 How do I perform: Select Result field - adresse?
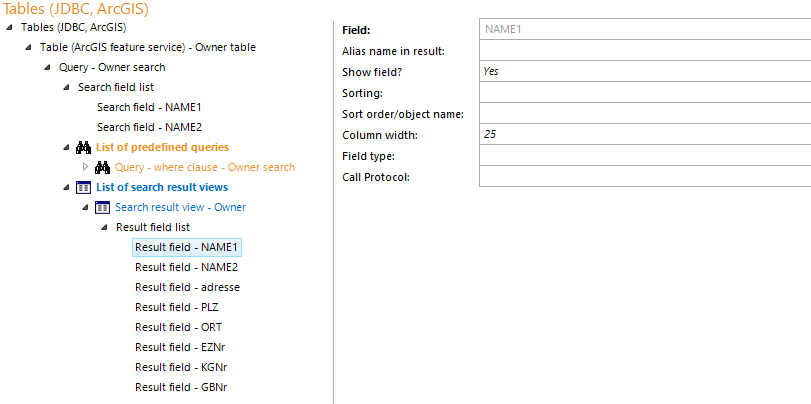(188, 287)
